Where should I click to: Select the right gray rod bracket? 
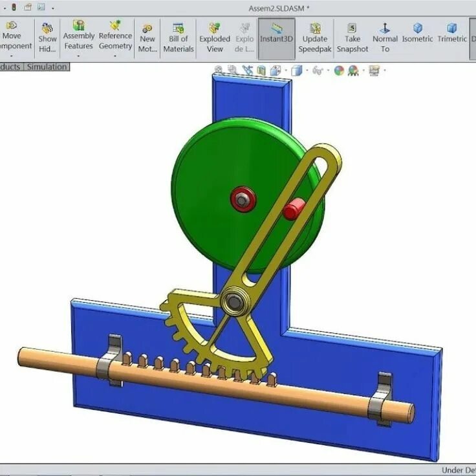[x=381, y=400]
